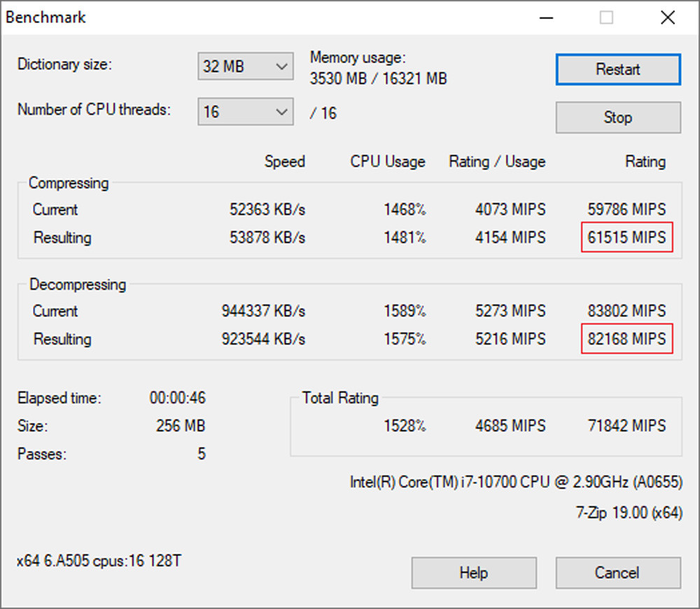
Task: Click the current compressing speed 52363 KB/s
Action: 267,209
